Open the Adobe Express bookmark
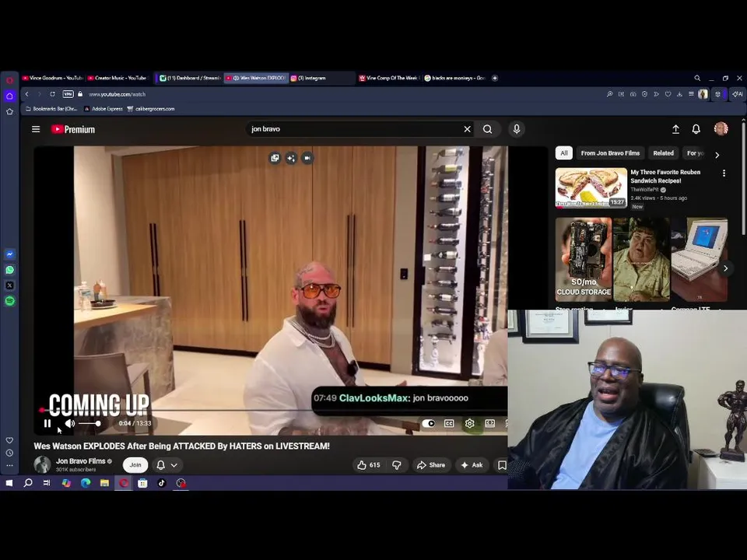 tap(103, 109)
